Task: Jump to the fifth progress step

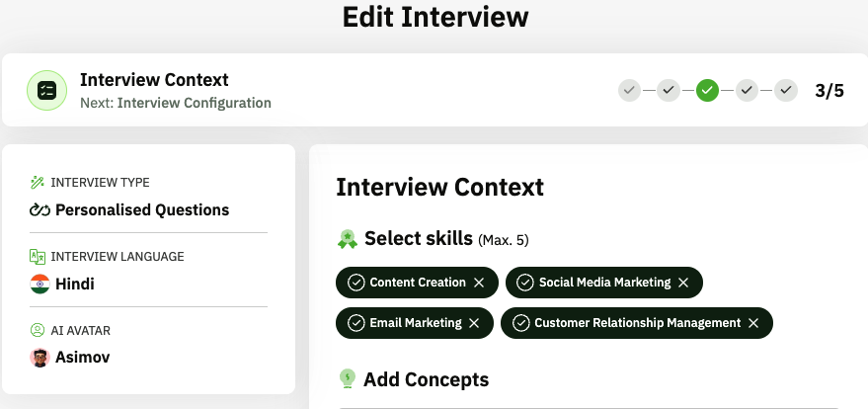Action: click(x=786, y=91)
